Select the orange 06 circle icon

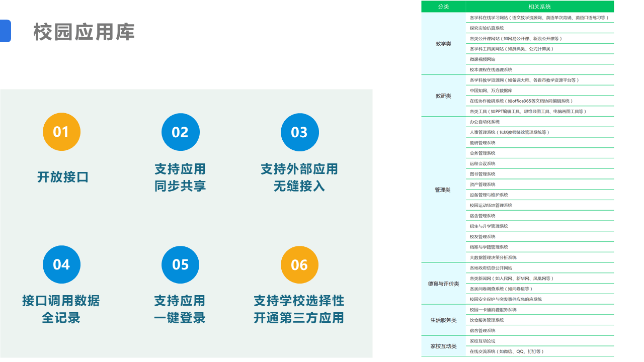pos(299,264)
